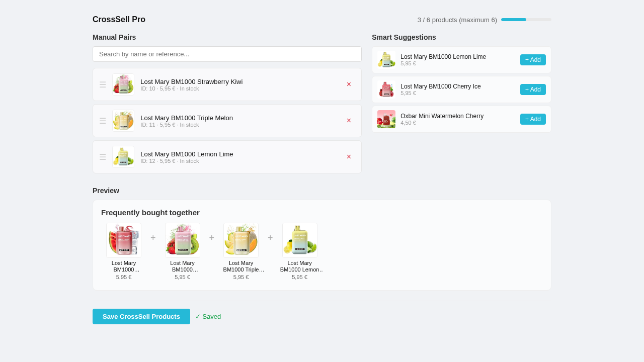Viewport: 644px width, 362px height.
Task: Click strawberry kiwi product image in preview
Action: coord(183,240)
